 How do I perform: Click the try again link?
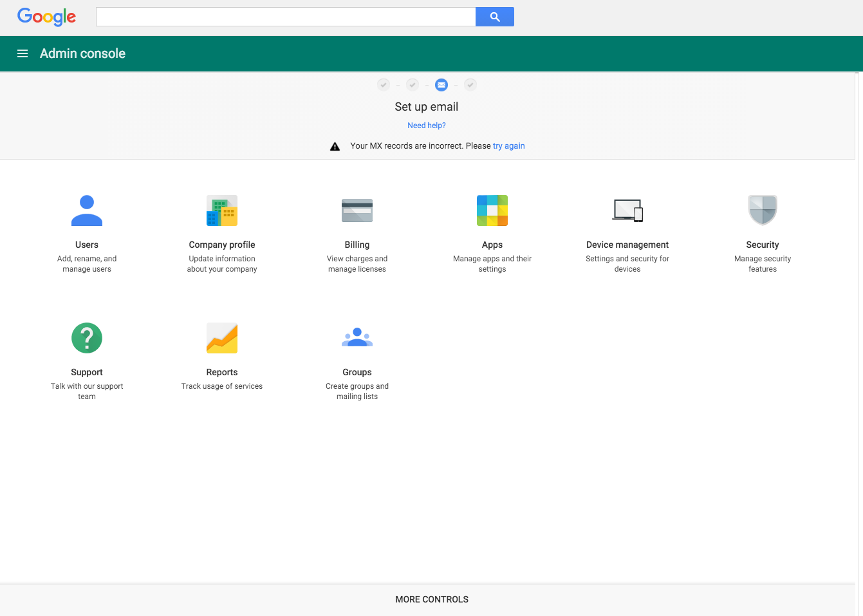click(x=509, y=146)
